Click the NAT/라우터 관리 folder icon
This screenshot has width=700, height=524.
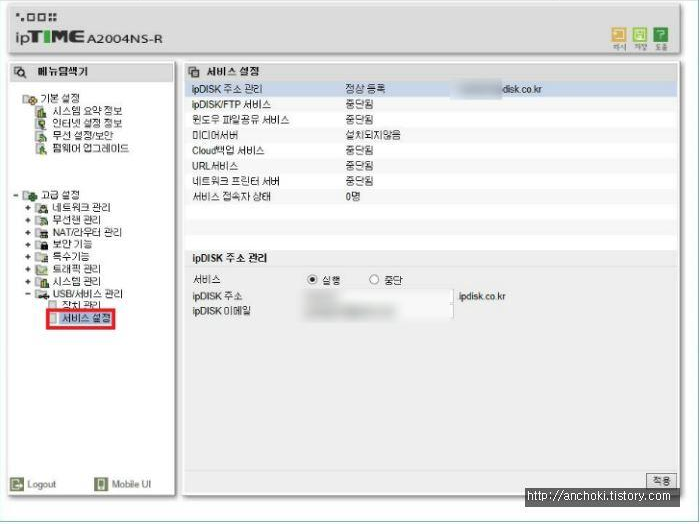coord(42,233)
